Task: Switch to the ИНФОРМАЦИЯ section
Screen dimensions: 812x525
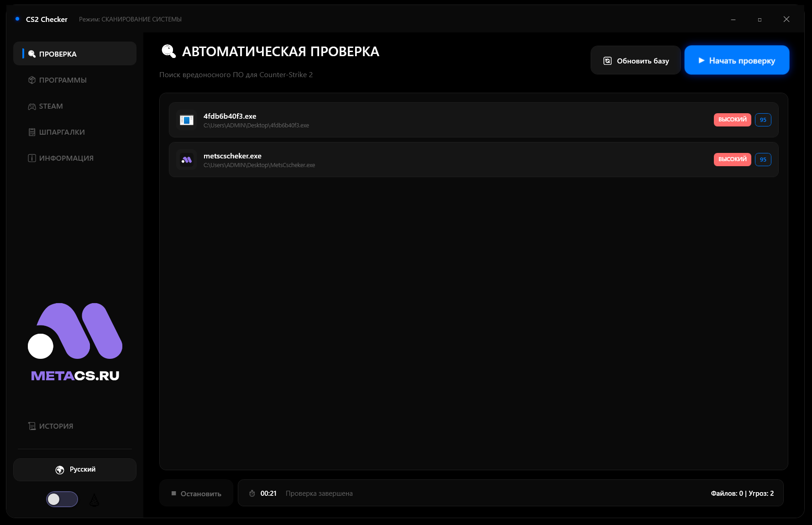Action: (x=66, y=158)
